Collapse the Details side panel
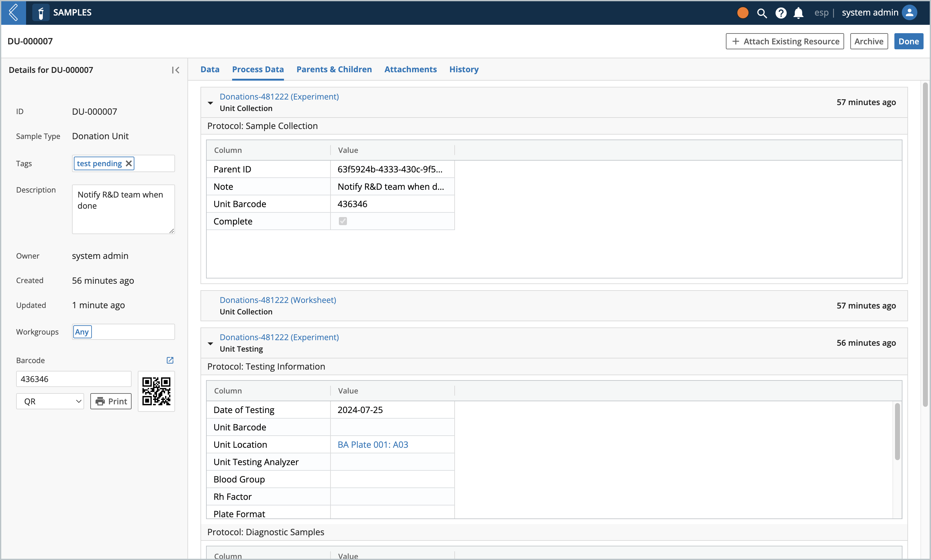Screen dimensions: 931x560 175,70
